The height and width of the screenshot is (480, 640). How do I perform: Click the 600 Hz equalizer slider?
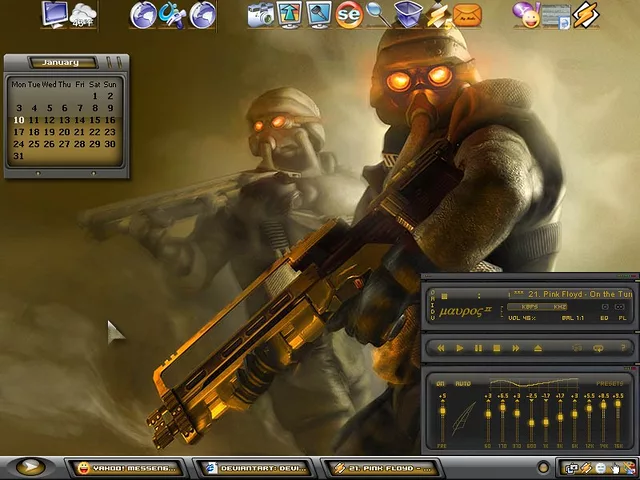pos(531,420)
